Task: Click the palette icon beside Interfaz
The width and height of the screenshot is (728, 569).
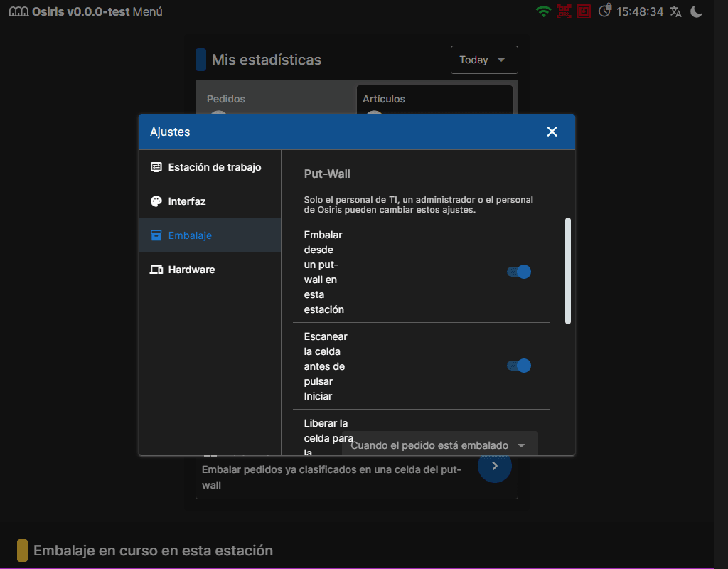Action: coord(156,201)
